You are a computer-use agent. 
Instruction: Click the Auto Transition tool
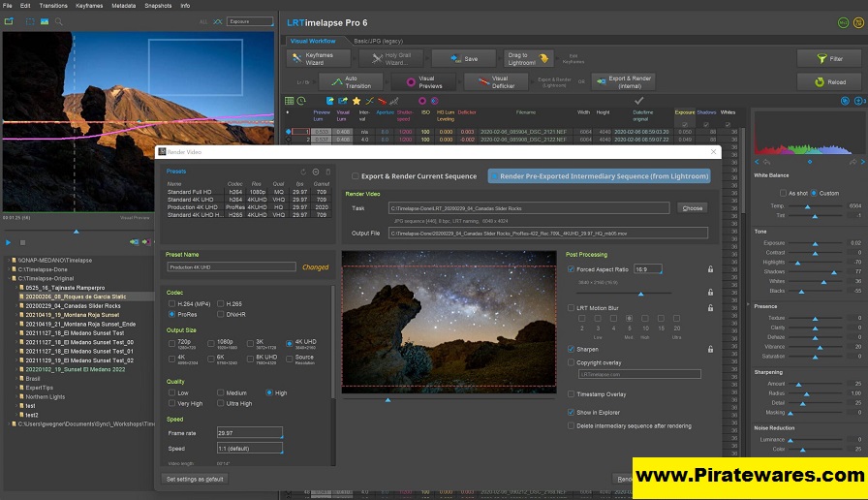pos(350,82)
